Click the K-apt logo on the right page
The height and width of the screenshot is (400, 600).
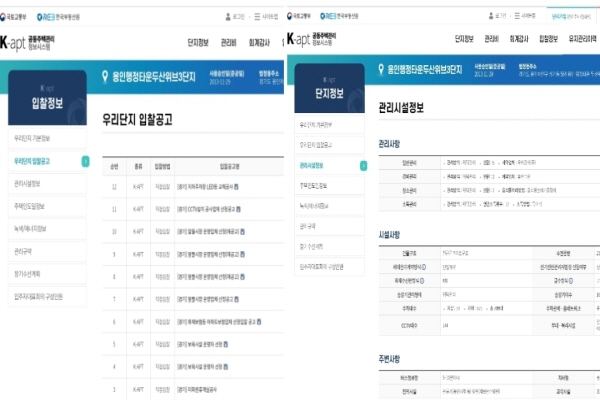pyautogui.click(x=311, y=39)
